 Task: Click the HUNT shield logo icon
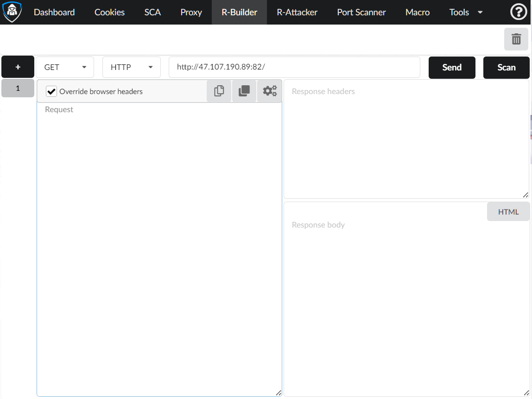point(12,13)
